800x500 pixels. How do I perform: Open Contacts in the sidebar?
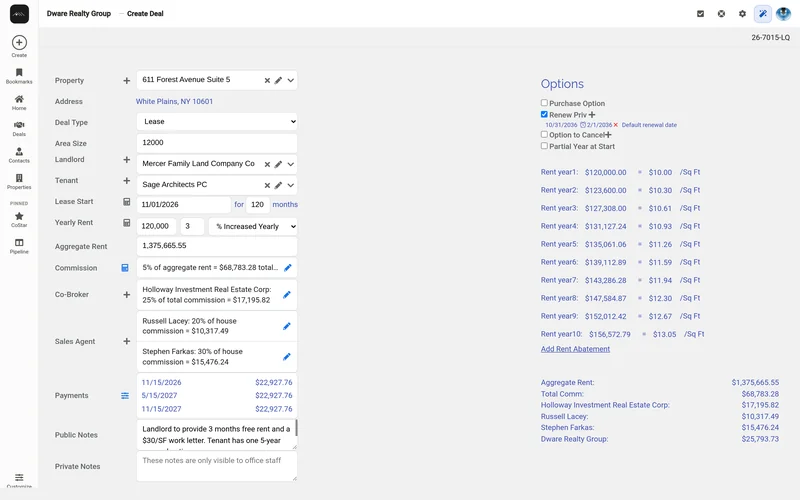click(19, 155)
